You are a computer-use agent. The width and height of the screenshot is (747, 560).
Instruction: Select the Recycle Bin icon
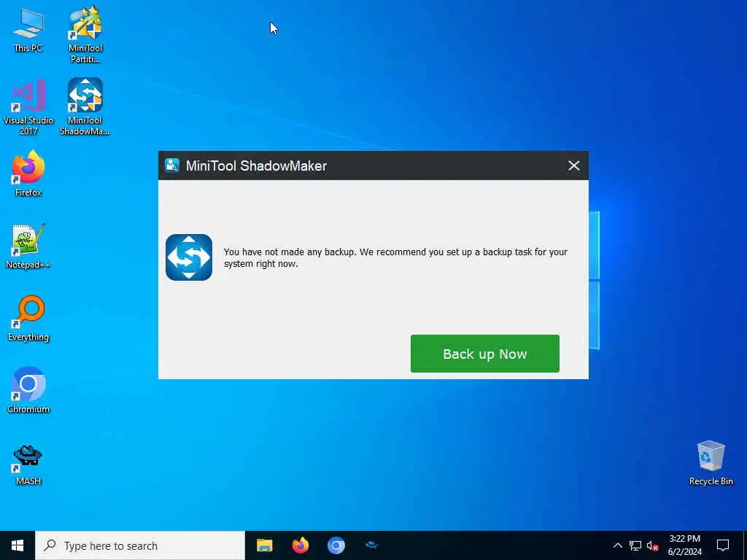point(711,463)
